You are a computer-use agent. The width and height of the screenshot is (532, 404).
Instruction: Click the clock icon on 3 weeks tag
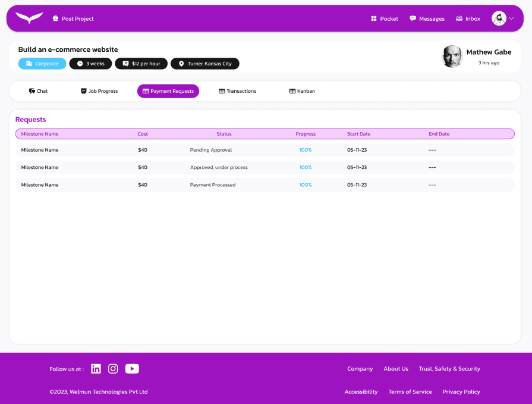pyautogui.click(x=80, y=64)
